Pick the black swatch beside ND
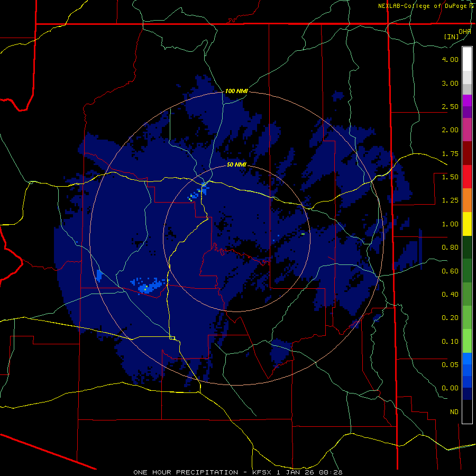476x476 pixels. pos(467,411)
